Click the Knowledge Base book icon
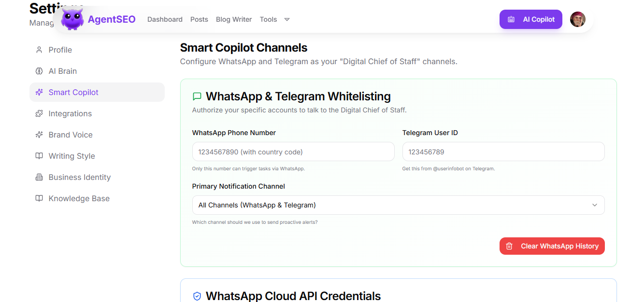Viewport: 644px width, 302px height. pos(39,198)
